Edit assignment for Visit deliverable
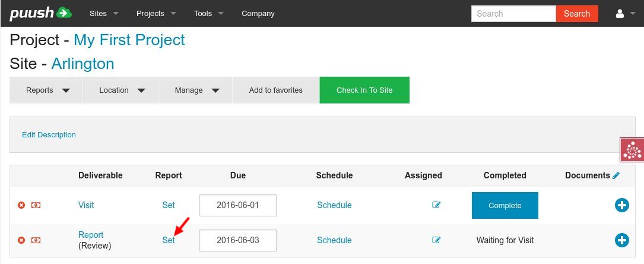The width and height of the screenshot is (644, 264). pos(437,205)
